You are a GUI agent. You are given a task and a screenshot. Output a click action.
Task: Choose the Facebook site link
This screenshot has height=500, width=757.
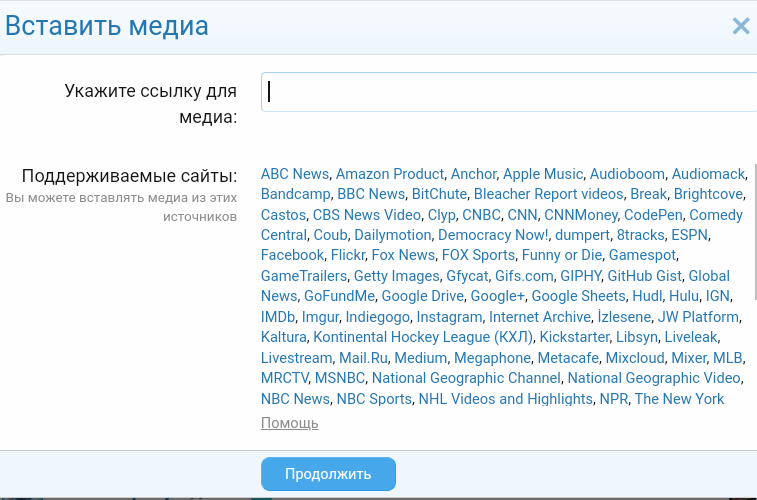292,255
